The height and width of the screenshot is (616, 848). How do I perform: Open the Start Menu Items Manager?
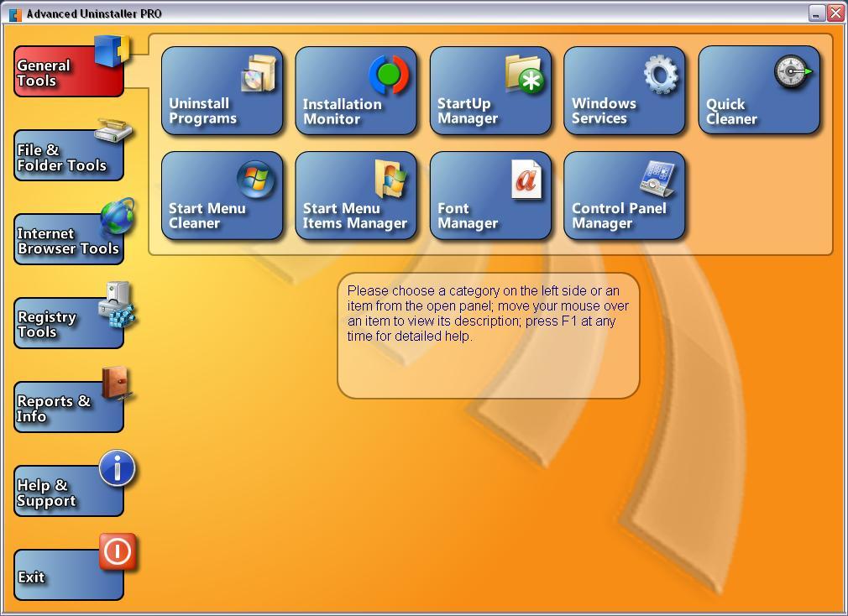click(356, 196)
